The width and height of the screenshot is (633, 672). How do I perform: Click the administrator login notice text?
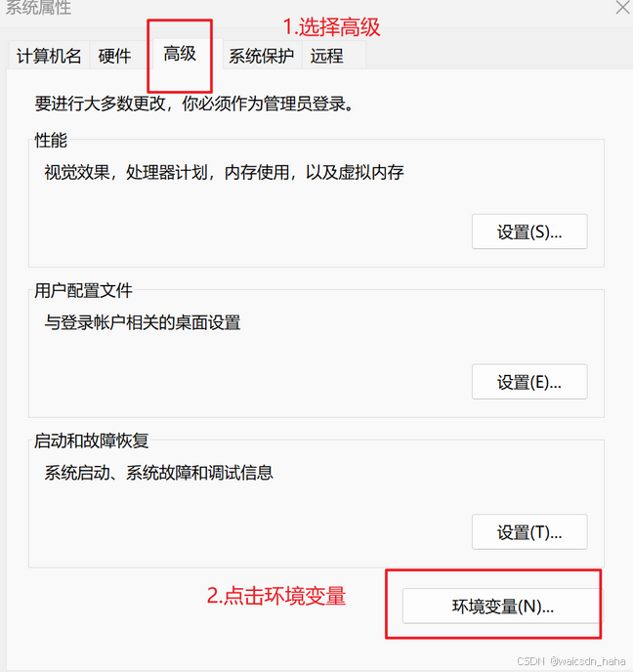coord(194,104)
